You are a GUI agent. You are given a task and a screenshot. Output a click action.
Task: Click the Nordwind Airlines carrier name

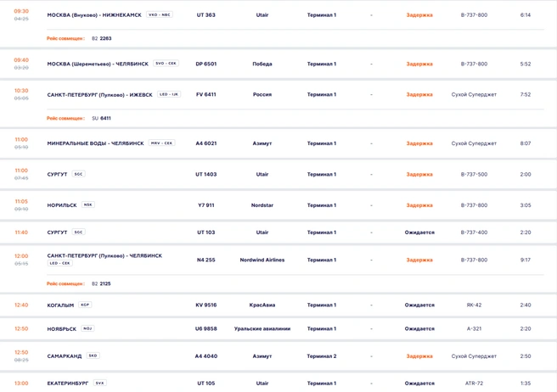(262, 260)
